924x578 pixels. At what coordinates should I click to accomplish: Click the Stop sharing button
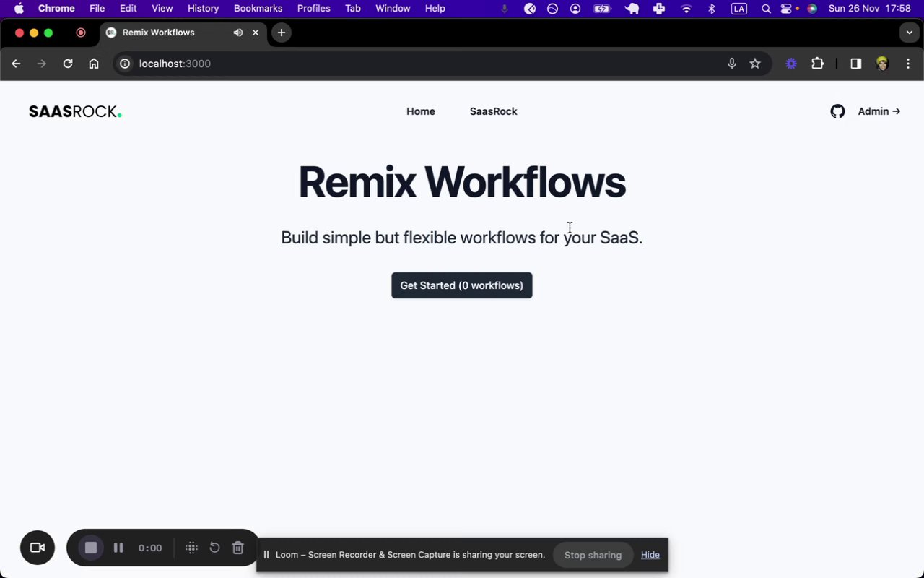coord(593,555)
